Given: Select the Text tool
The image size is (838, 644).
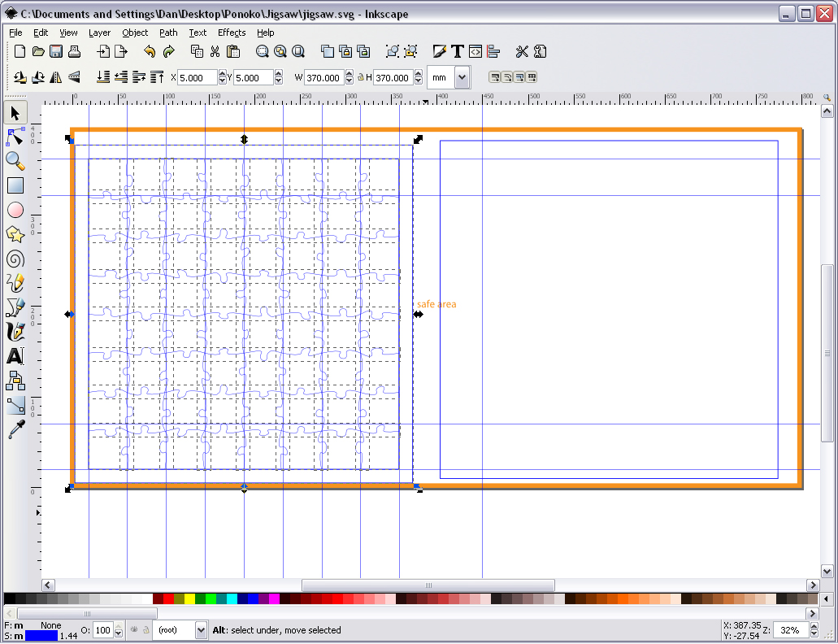Looking at the screenshot, I should (x=15, y=356).
